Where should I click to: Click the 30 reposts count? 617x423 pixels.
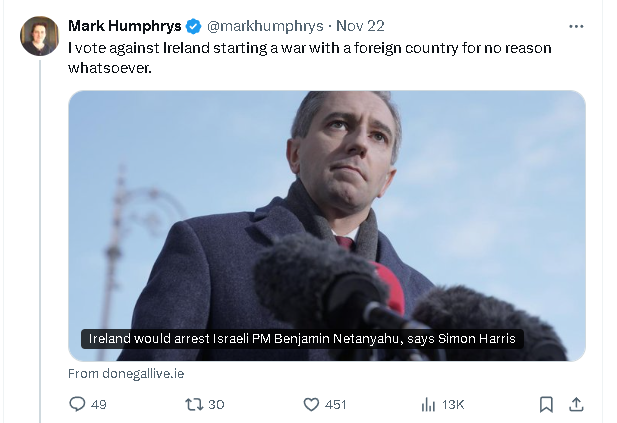tap(216, 404)
